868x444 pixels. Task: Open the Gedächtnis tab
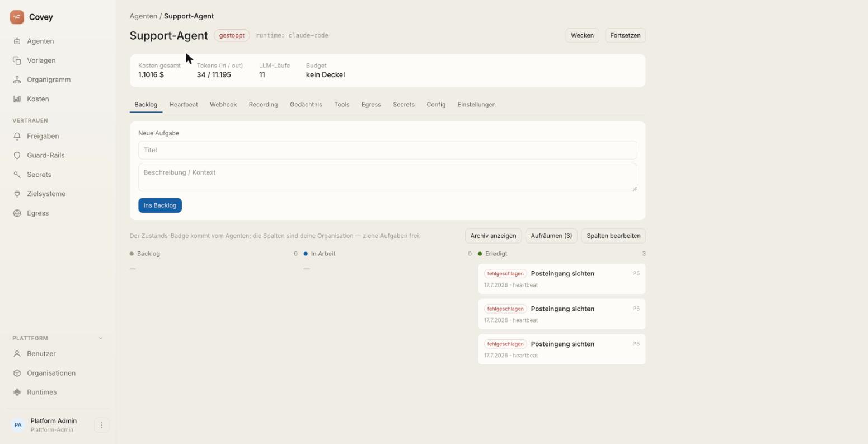point(306,105)
